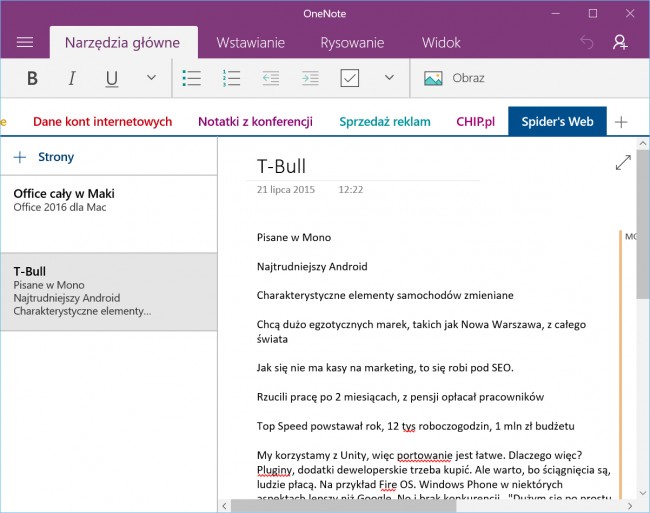Click the horizontal scrollbar thumb
The height and width of the screenshot is (513, 650).
[343, 506]
